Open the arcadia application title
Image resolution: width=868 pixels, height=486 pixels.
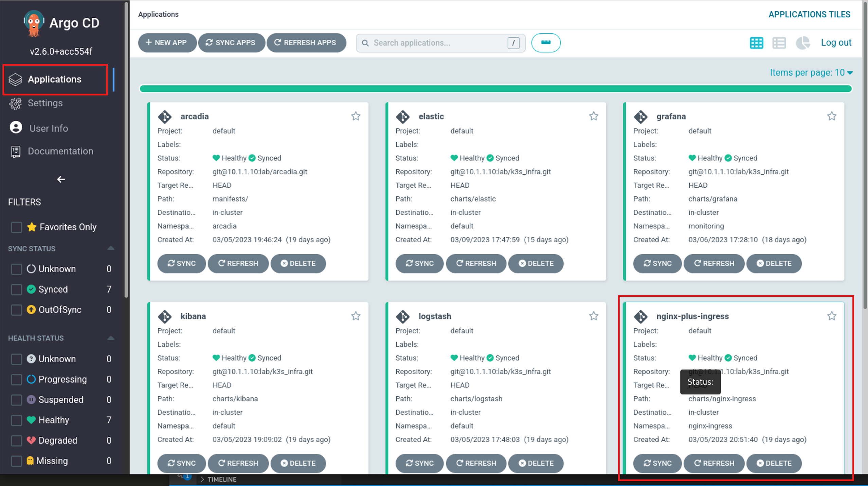pos(194,116)
